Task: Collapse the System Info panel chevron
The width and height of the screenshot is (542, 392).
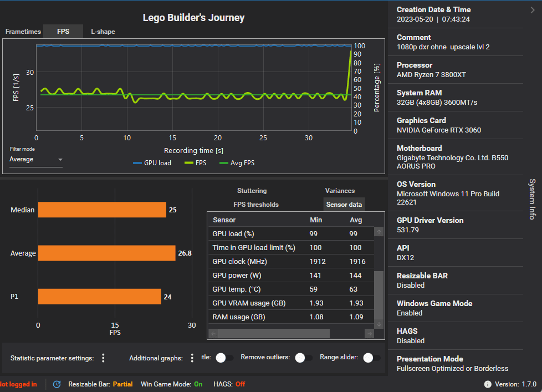Action: point(533,10)
